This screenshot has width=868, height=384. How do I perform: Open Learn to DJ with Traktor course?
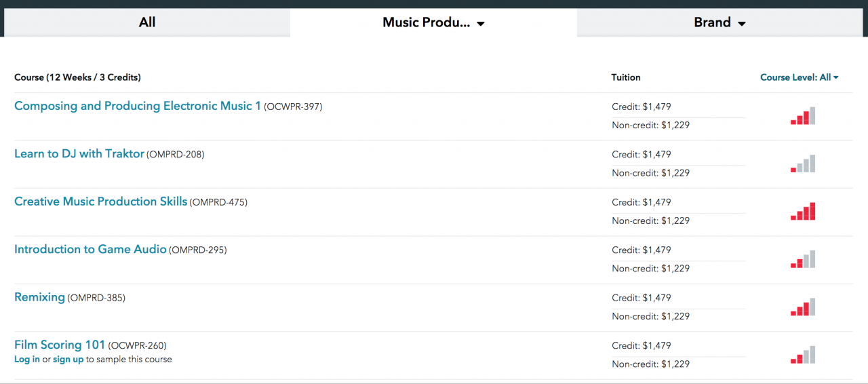pyautogui.click(x=79, y=154)
